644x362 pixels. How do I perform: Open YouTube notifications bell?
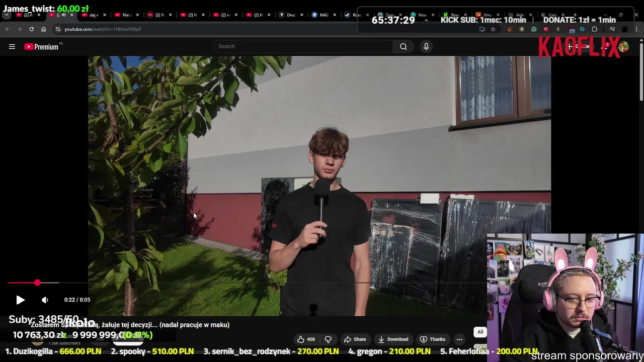[605, 46]
